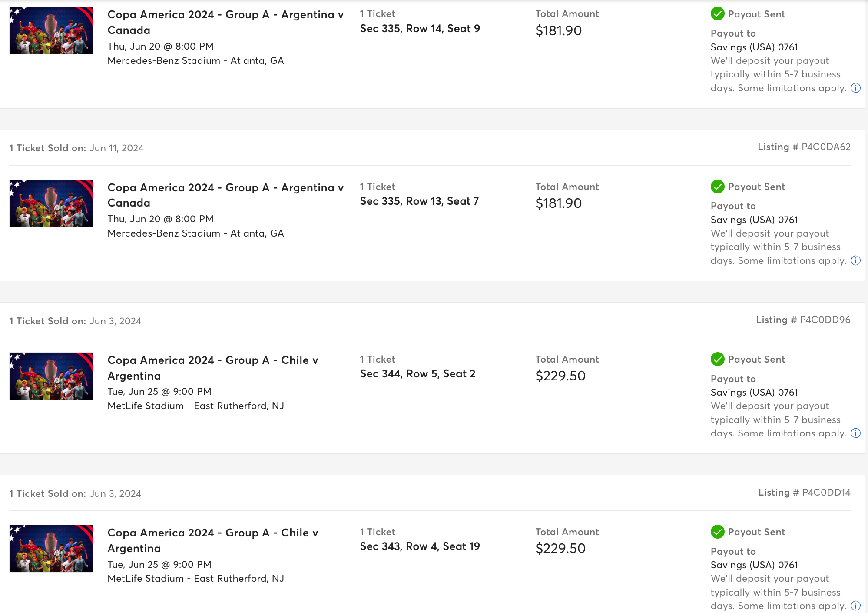Screen dimensions: 868x613
Task: Click $229.50 total amount for Sec 344 ticket
Action: click(x=560, y=376)
